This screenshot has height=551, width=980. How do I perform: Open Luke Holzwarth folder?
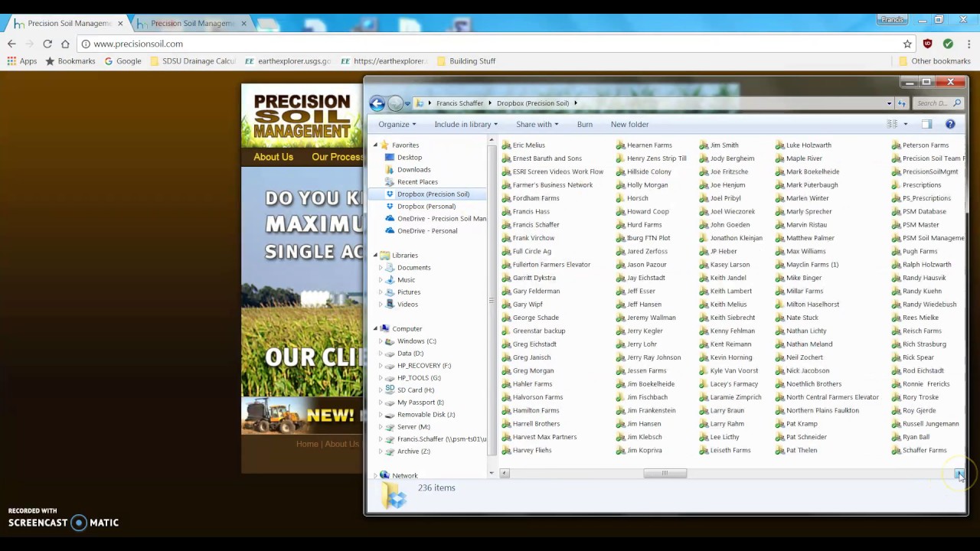(x=803, y=145)
